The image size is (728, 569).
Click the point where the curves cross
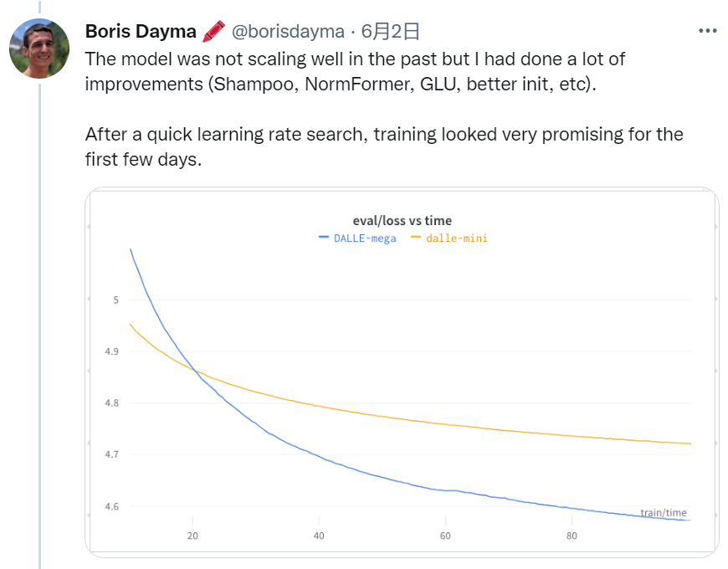click(x=195, y=370)
